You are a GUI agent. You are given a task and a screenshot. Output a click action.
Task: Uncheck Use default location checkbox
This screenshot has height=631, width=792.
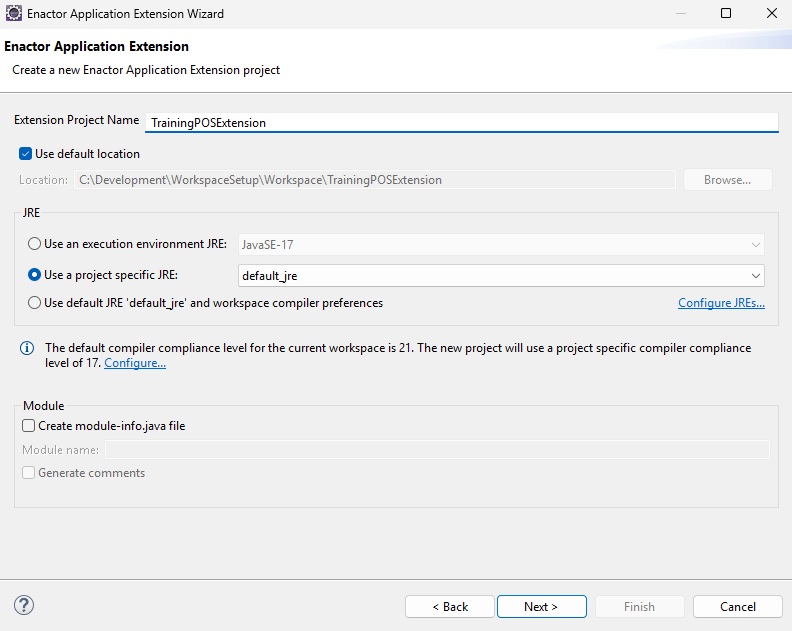click(25, 154)
